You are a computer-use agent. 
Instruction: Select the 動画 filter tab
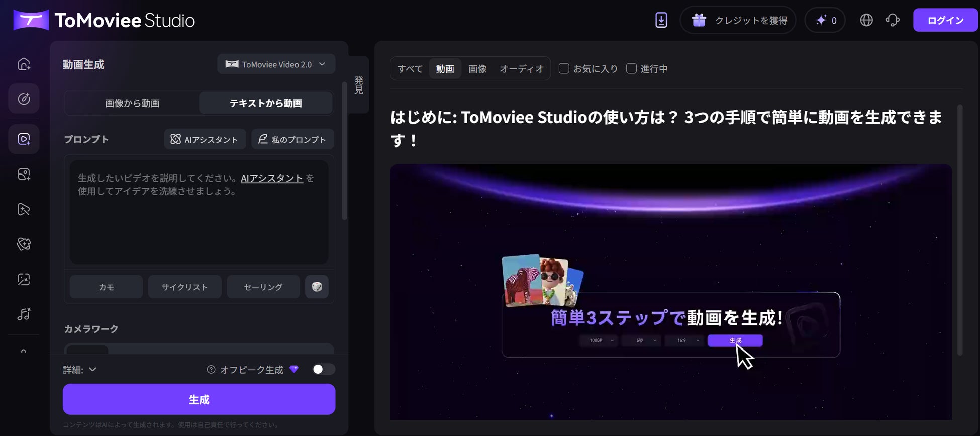pos(445,69)
